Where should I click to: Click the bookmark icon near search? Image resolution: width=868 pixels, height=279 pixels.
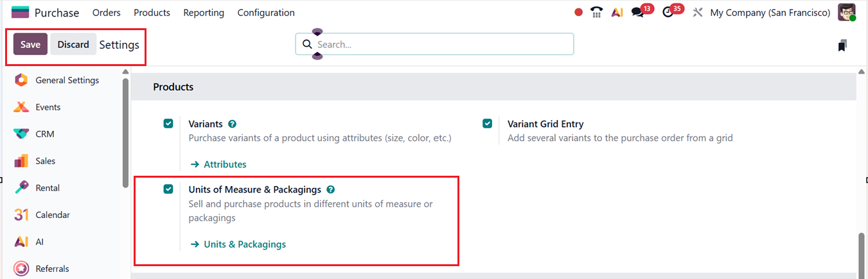point(842,45)
